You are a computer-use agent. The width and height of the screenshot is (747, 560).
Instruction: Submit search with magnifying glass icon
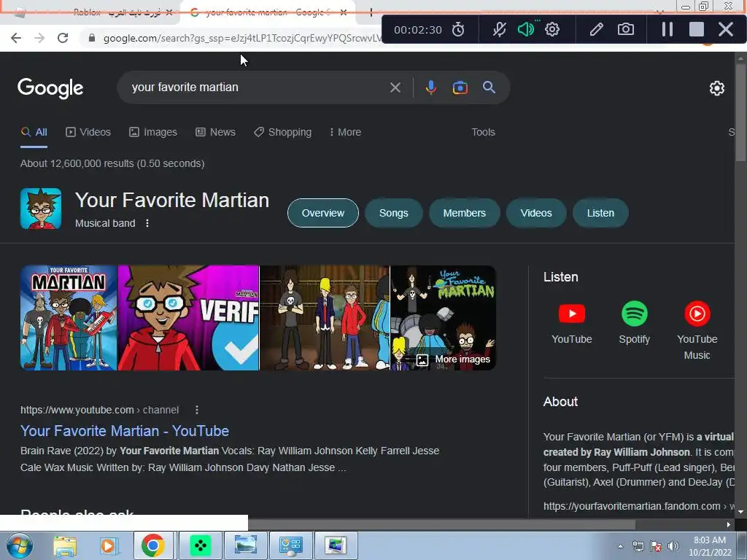[489, 87]
